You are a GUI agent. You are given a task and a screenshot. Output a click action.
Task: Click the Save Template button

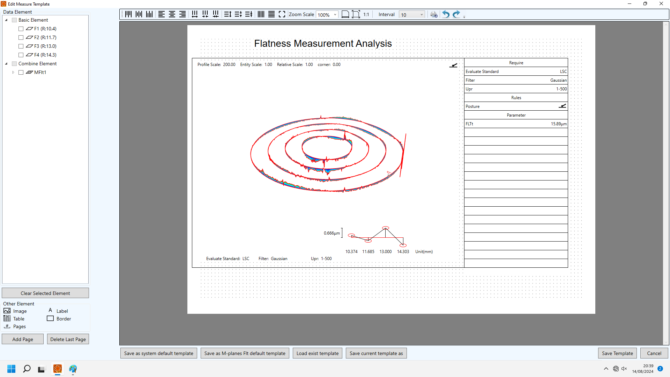click(x=617, y=353)
